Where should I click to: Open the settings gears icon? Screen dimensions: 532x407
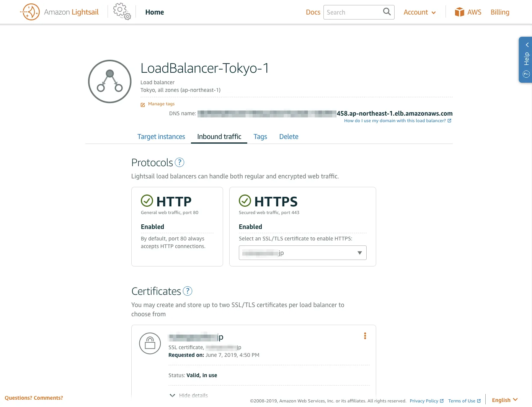click(x=122, y=11)
